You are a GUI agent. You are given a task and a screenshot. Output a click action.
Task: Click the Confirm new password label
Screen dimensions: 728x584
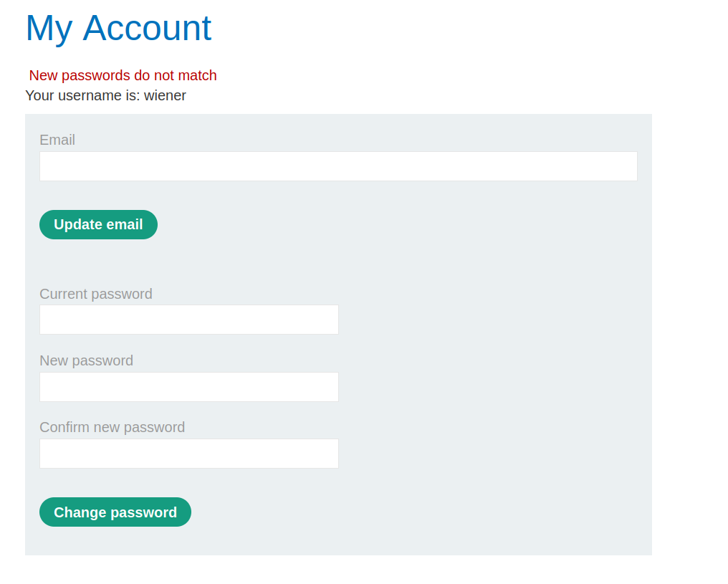pyautogui.click(x=112, y=427)
